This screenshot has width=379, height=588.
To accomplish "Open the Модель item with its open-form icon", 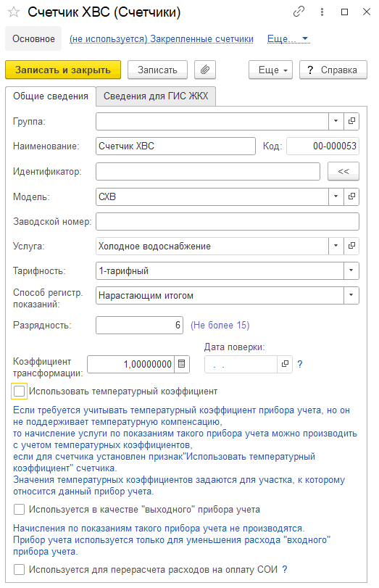I will click(x=351, y=196).
